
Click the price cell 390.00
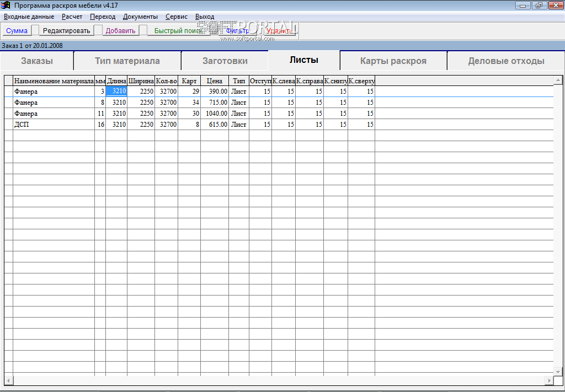coord(215,92)
